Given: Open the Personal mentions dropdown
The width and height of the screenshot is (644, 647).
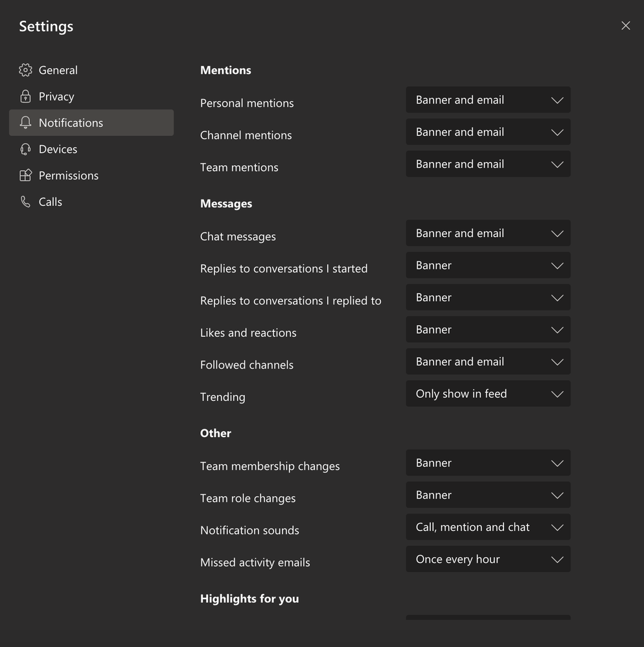Looking at the screenshot, I should (x=488, y=100).
